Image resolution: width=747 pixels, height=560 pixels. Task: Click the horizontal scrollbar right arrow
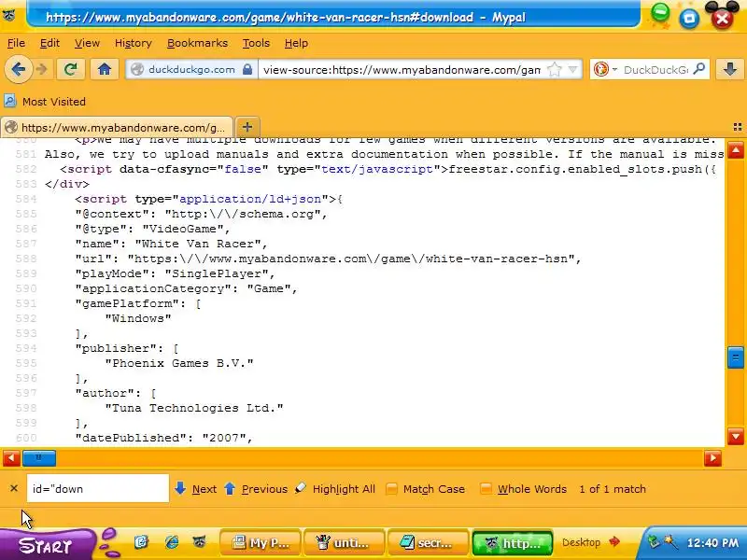712,458
